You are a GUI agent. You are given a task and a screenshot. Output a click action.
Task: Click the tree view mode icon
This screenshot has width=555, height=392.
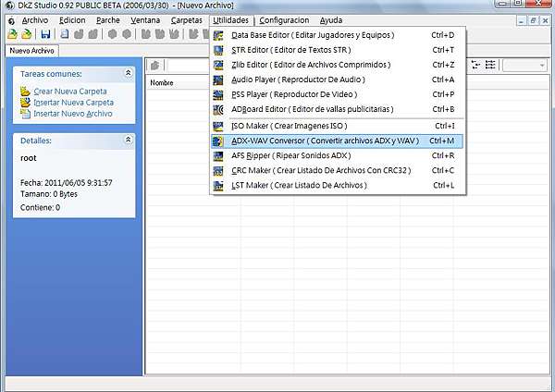pyautogui.click(x=476, y=65)
